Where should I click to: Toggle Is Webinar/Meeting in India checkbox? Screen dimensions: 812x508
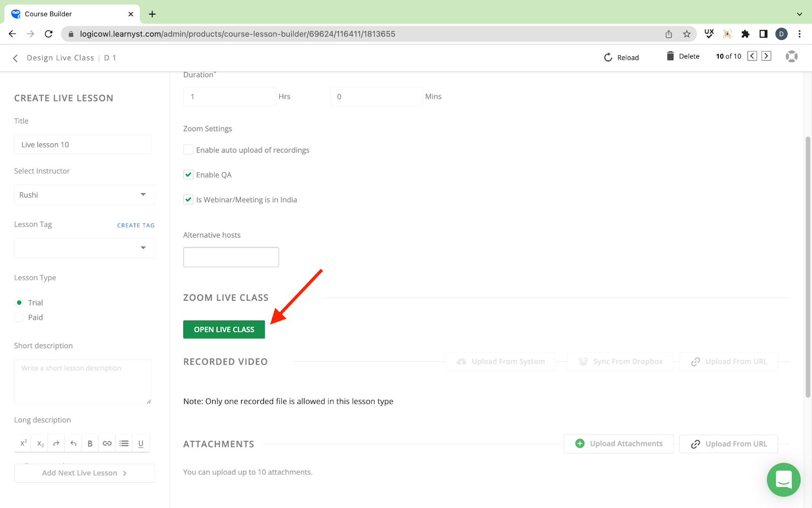coord(188,200)
